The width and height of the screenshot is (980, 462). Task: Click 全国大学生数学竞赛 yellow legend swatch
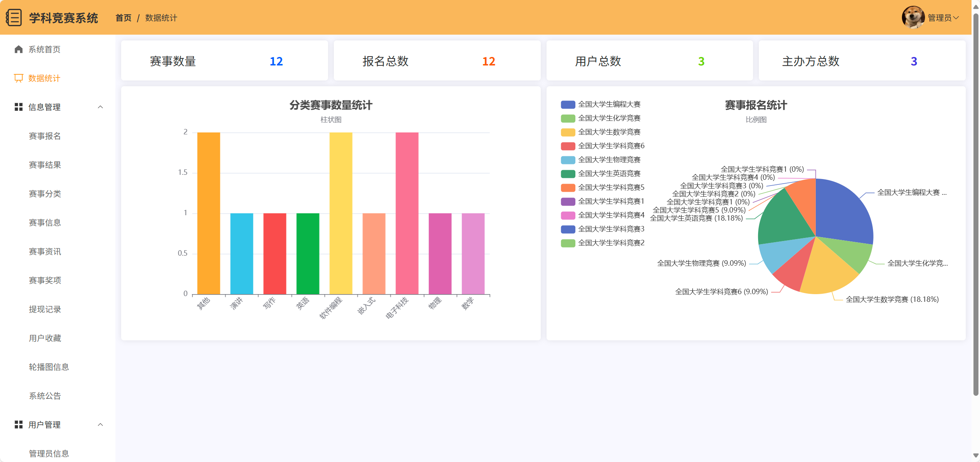[x=568, y=132]
